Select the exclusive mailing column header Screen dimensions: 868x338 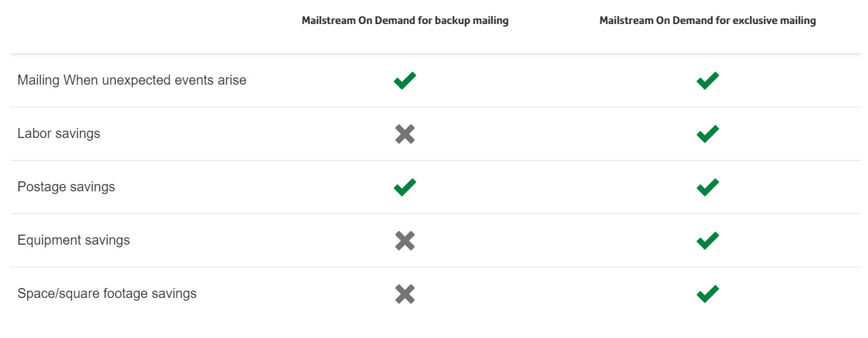707,21
